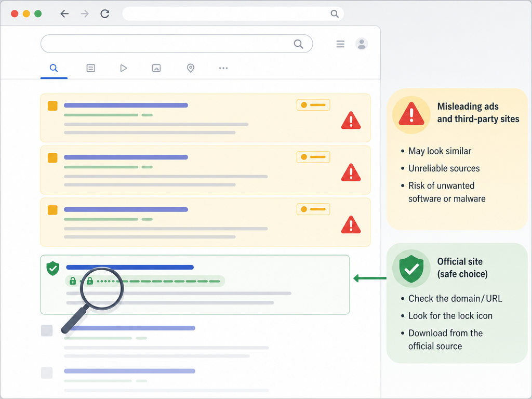
Task: Click the "May look similar" bullet
Action: pos(440,151)
